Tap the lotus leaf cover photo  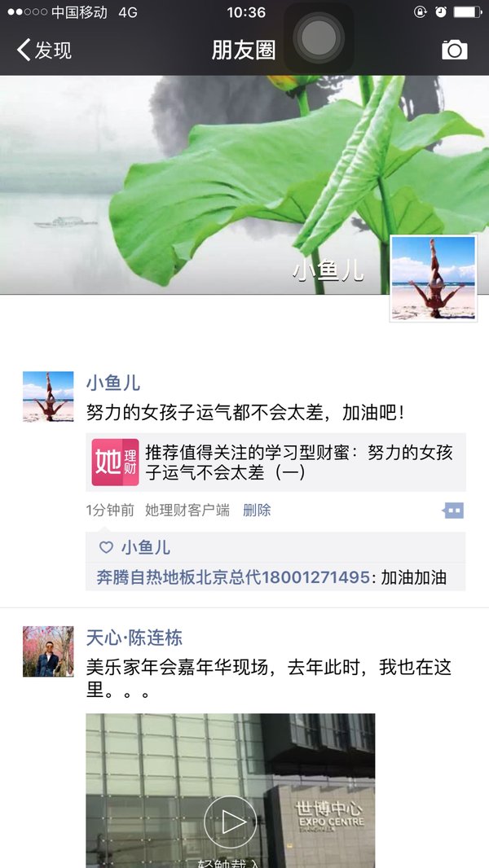pos(244,185)
